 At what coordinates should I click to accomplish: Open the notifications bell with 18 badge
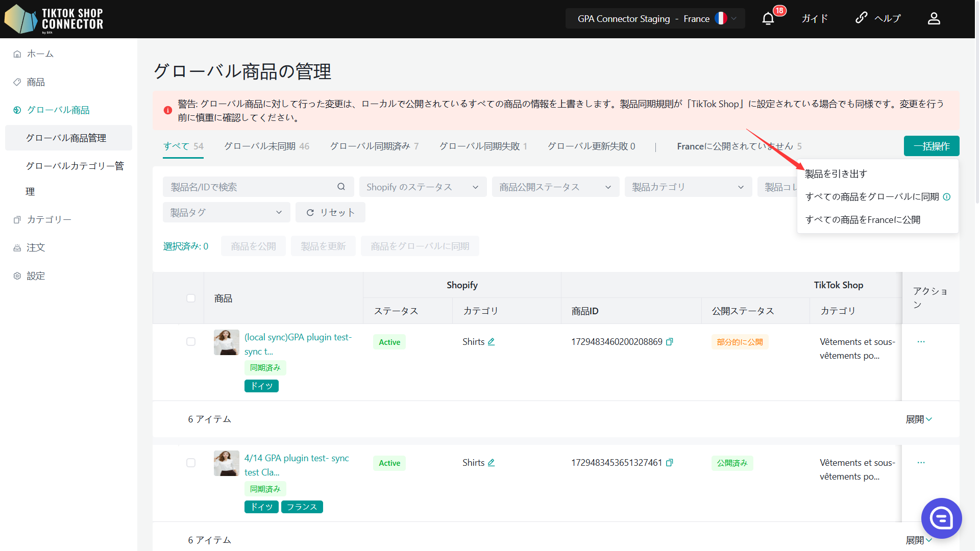click(x=768, y=19)
